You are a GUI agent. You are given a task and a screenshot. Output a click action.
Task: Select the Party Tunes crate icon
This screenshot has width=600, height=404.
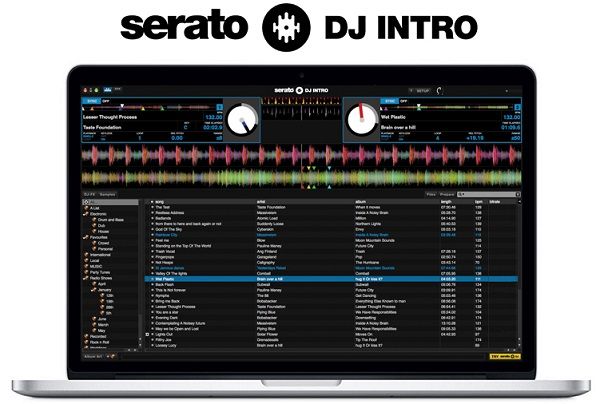coord(86,272)
